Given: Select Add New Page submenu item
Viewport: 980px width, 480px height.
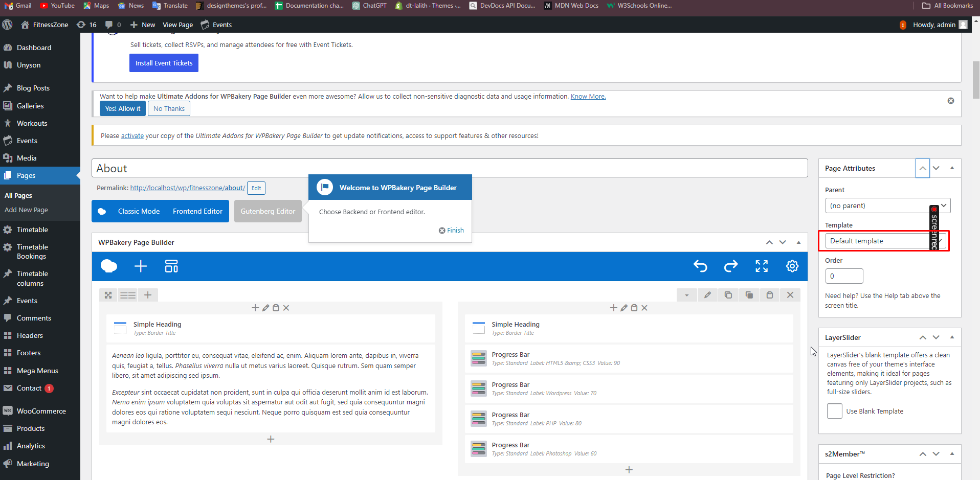Looking at the screenshot, I should pos(26,210).
